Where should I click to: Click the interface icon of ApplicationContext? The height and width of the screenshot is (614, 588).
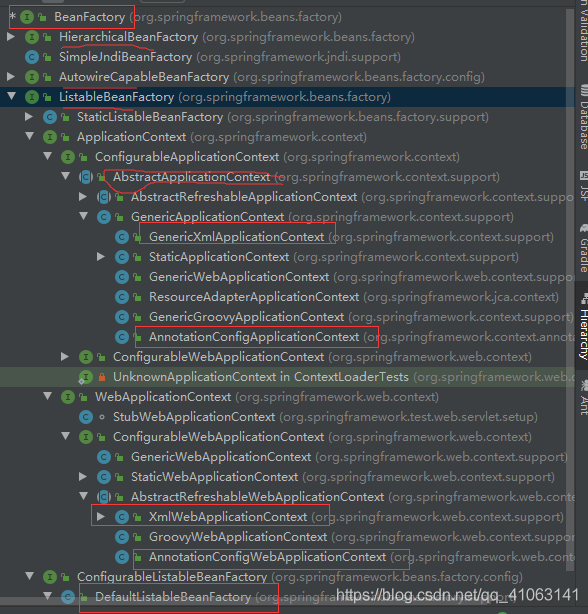[50, 137]
